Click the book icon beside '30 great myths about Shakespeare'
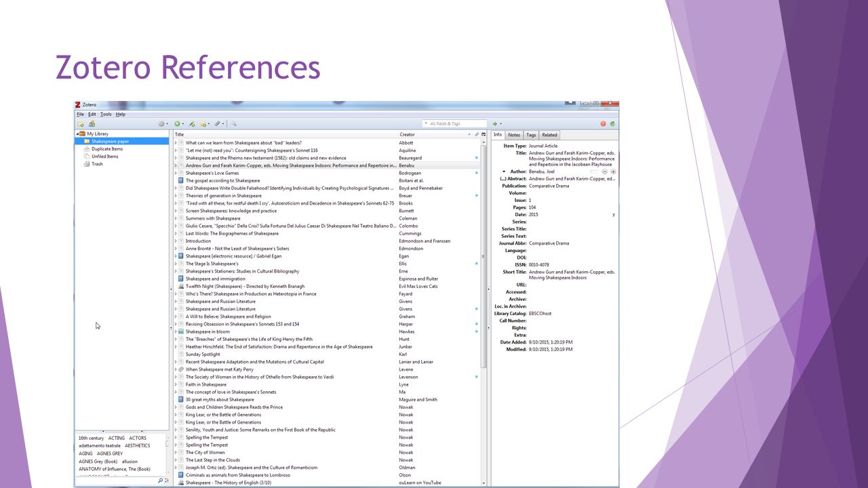 point(181,400)
